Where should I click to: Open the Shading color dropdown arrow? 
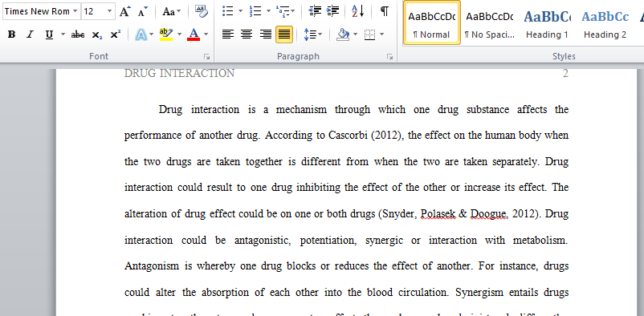(x=355, y=34)
